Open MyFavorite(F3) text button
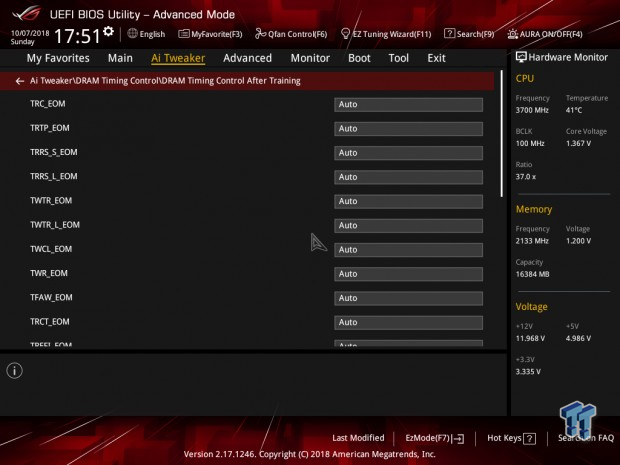620x465 pixels. point(217,34)
